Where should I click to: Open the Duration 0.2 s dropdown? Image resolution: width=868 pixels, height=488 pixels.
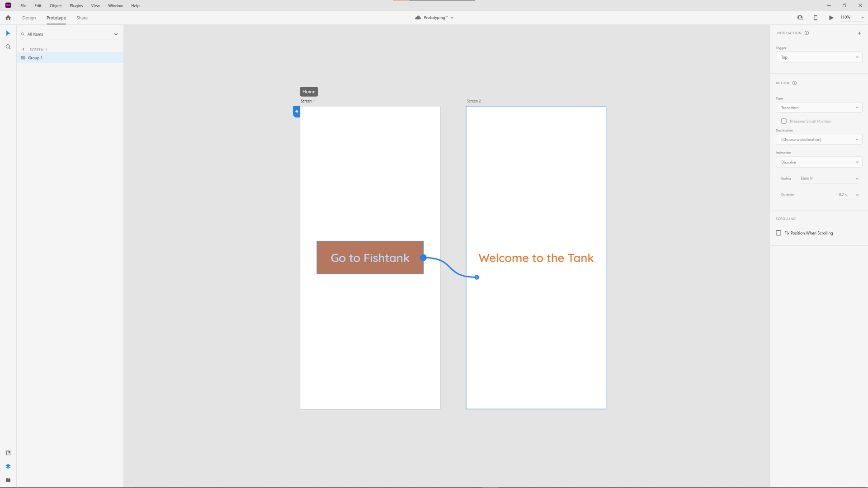849,195
